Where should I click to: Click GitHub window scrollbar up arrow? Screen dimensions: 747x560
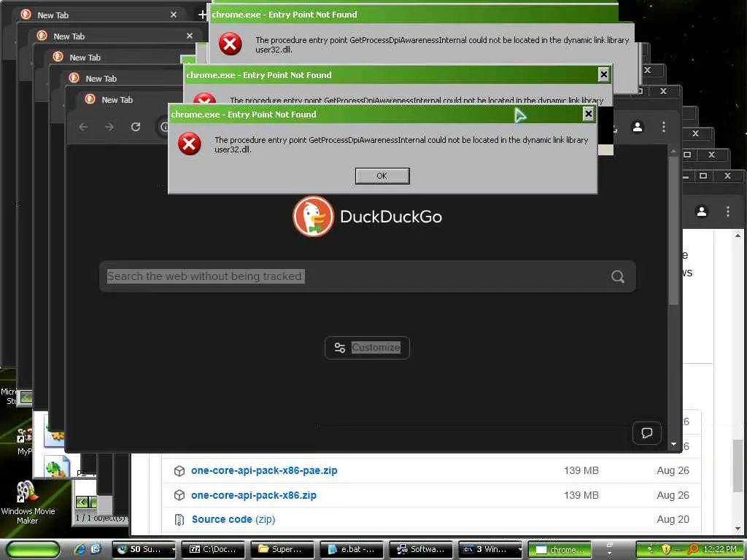738,236
